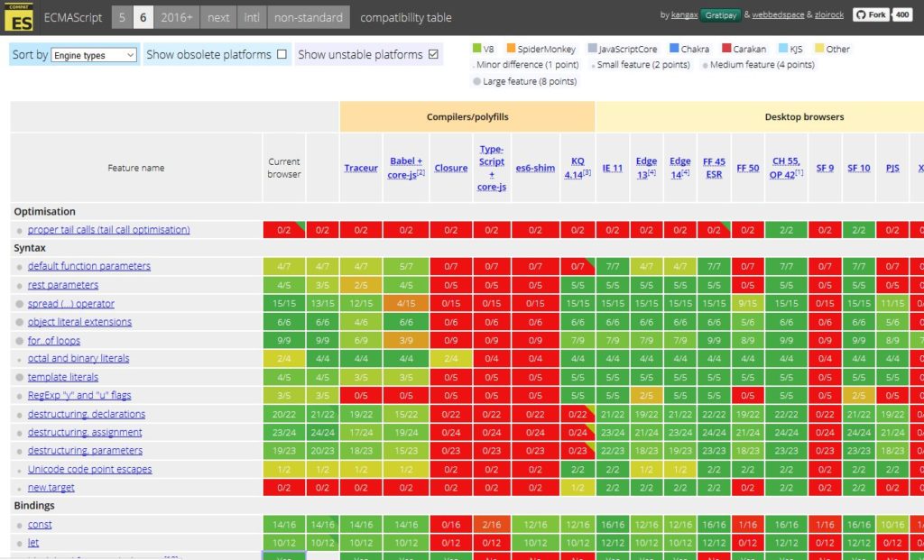
Task: Open the CH 55, OP 42 column link
Action: coord(786,168)
